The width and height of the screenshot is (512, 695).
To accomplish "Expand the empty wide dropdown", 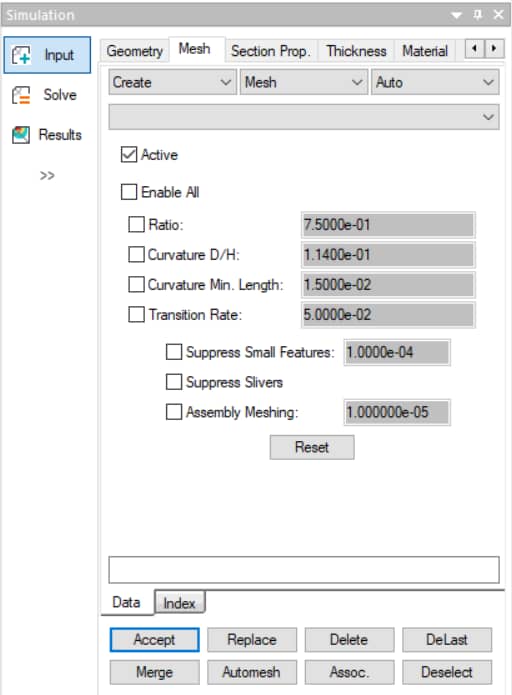I will pyautogui.click(x=304, y=117).
